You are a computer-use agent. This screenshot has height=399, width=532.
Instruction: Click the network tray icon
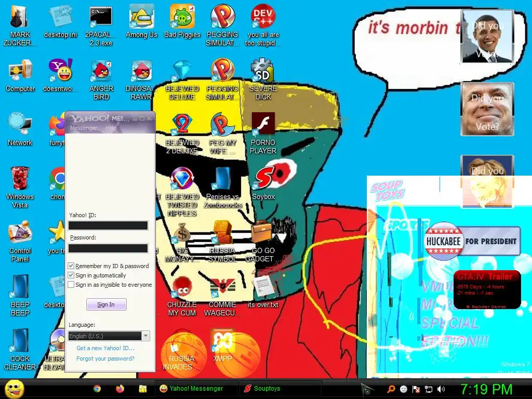[x=429, y=389]
